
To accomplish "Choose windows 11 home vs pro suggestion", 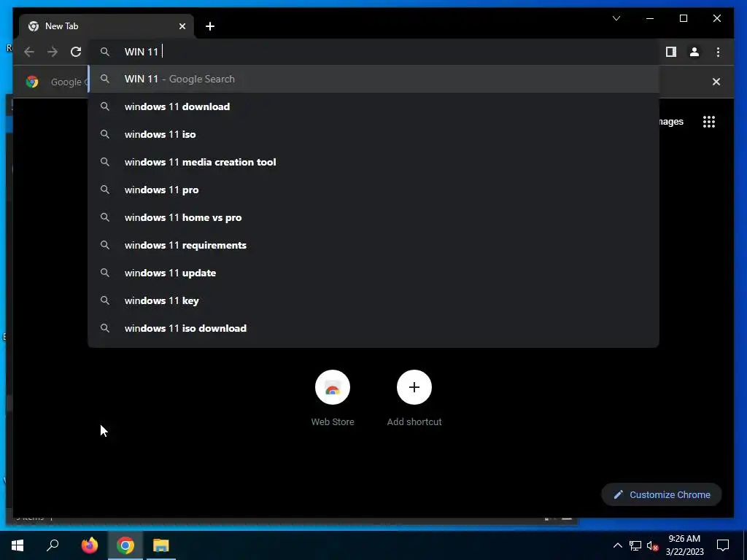I will (374, 217).
